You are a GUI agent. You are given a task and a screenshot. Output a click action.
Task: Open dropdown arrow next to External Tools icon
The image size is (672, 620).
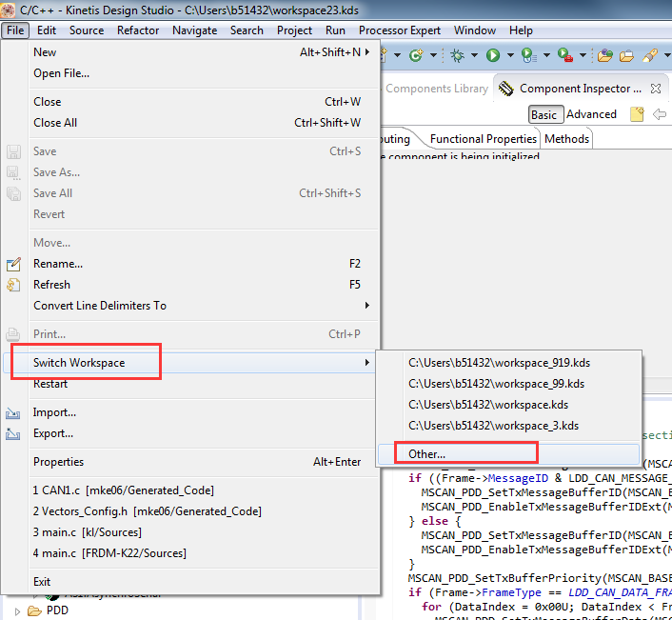tap(583, 55)
